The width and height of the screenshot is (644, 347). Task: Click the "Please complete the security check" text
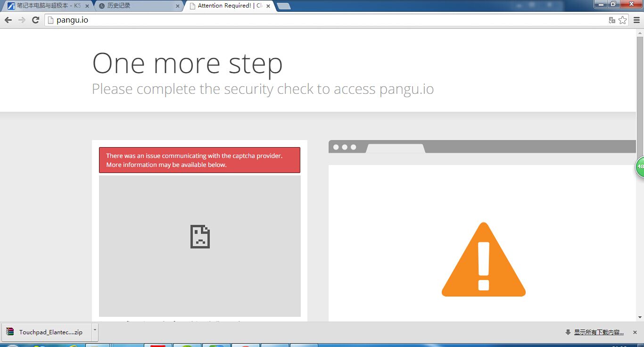tap(263, 89)
